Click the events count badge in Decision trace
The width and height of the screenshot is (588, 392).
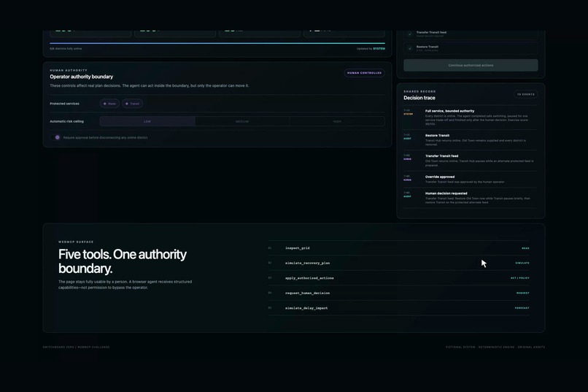(526, 94)
